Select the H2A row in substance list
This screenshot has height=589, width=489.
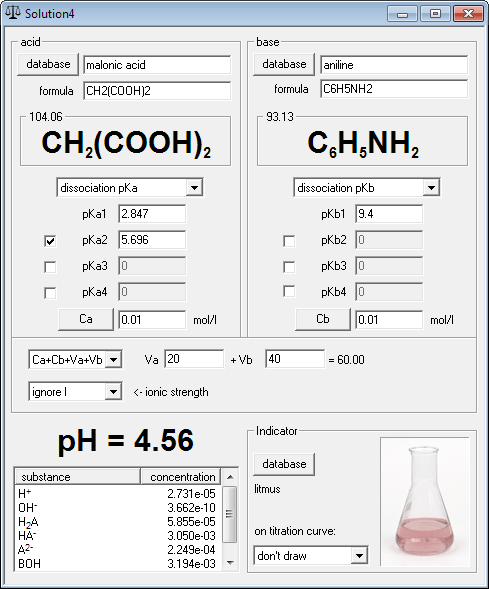(117, 522)
